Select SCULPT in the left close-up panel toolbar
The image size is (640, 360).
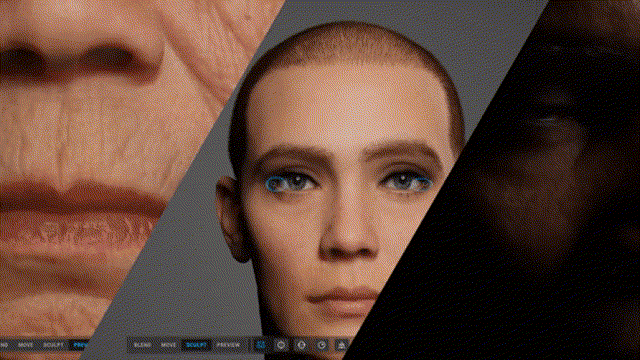click(x=53, y=345)
